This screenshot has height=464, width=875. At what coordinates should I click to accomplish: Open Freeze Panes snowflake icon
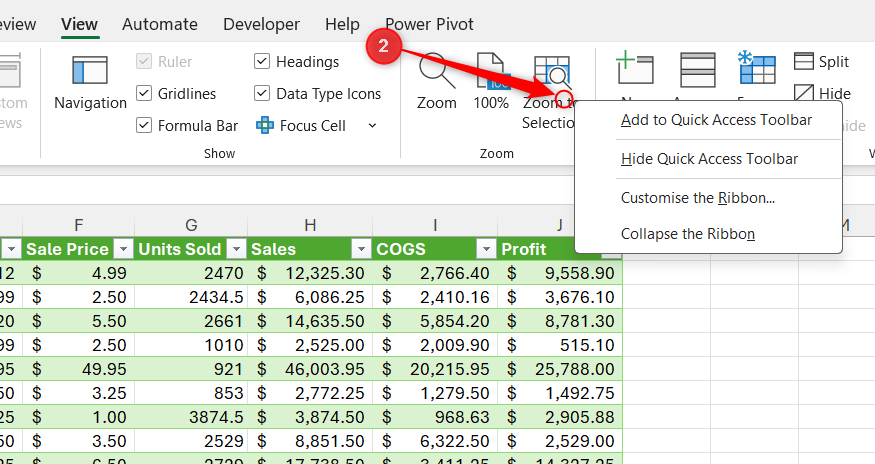[x=756, y=67]
